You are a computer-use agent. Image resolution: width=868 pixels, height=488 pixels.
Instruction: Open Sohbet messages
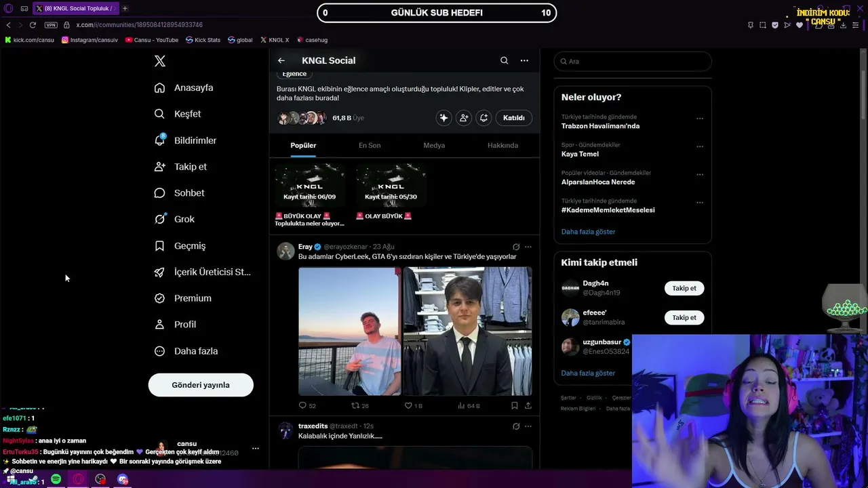pos(179,193)
